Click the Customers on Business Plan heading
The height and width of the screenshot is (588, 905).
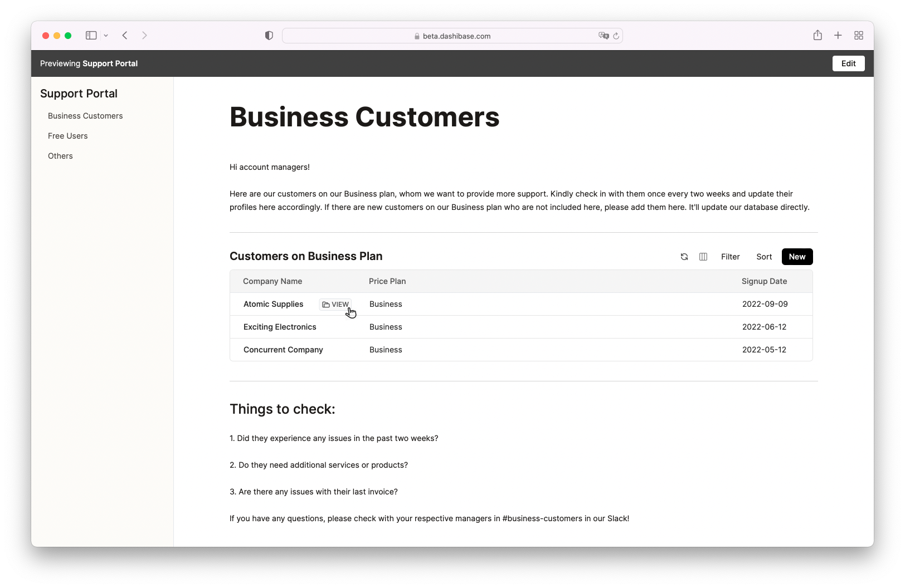(x=306, y=256)
